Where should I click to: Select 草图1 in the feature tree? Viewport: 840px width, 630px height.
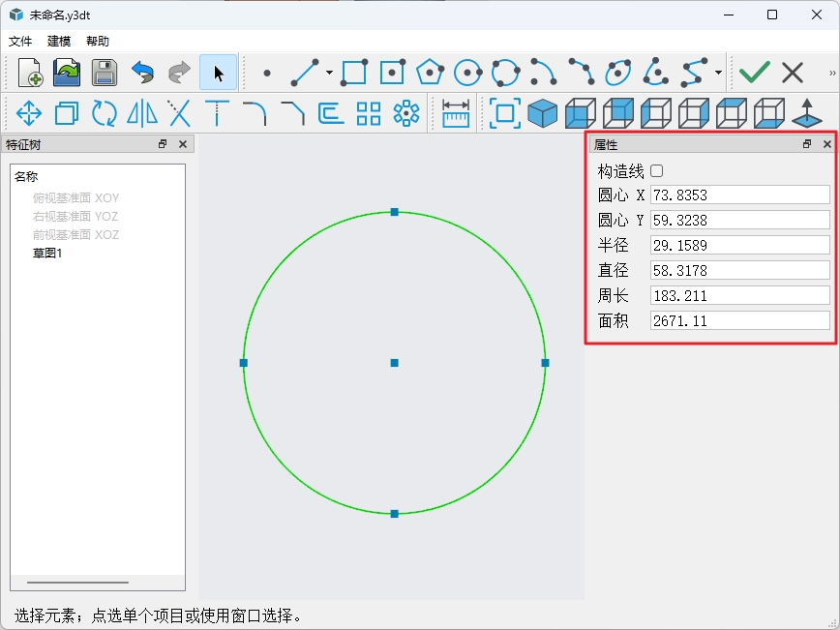47,253
